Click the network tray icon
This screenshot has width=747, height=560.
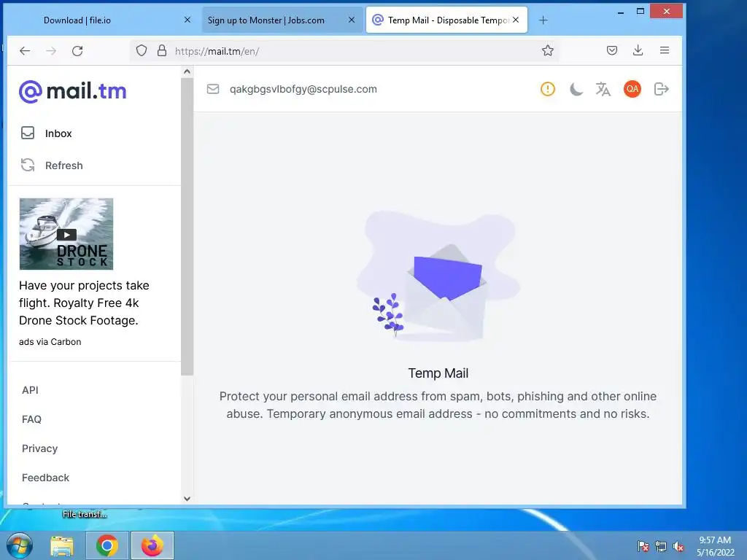tap(661, 546)
